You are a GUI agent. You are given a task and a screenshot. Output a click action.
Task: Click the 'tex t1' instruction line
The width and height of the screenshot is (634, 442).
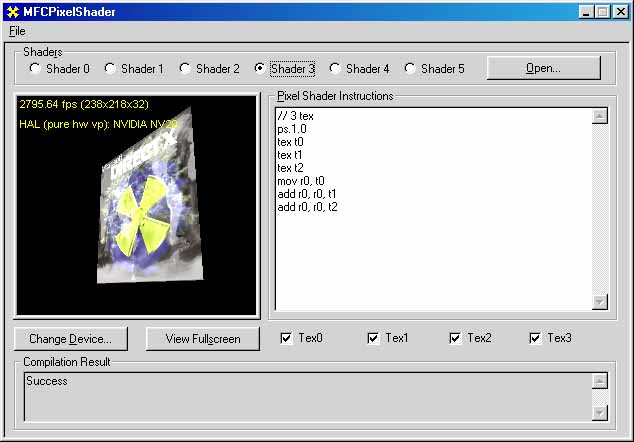290,155
